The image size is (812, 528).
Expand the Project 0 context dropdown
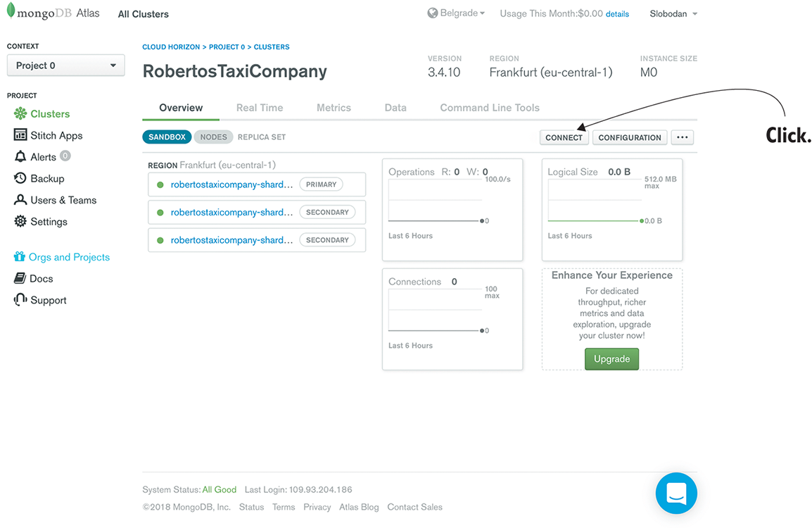tap(65, 65)
